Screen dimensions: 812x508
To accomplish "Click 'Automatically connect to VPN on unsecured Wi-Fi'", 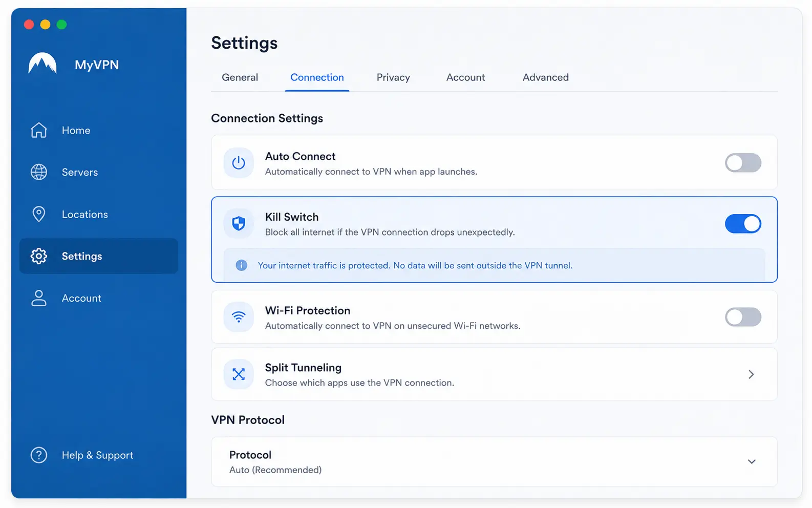I will click(393, 326).
